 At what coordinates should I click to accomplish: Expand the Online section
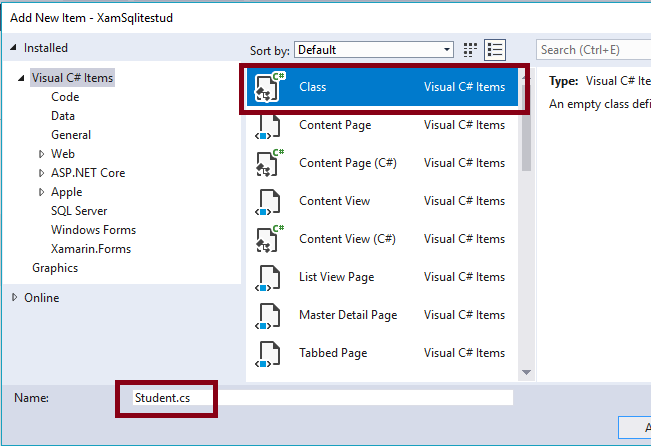click(14, 298)
